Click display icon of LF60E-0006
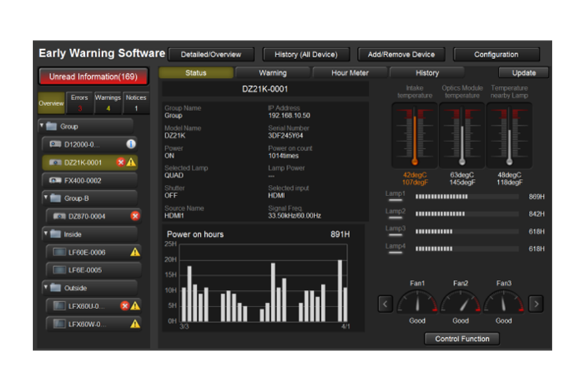Image resolution: width=584 pixels, height=390 pixels. (x=59, y=252)
